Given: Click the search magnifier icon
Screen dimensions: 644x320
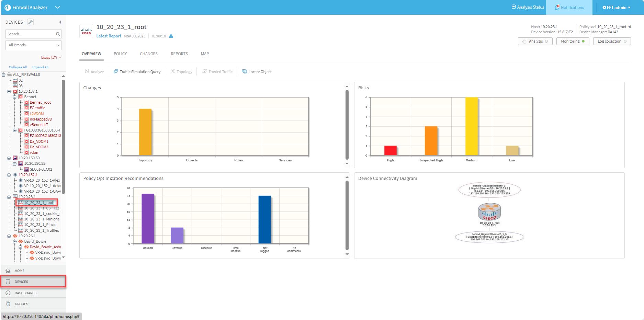Looking at the screenshot, I should (x=58, y=34).
